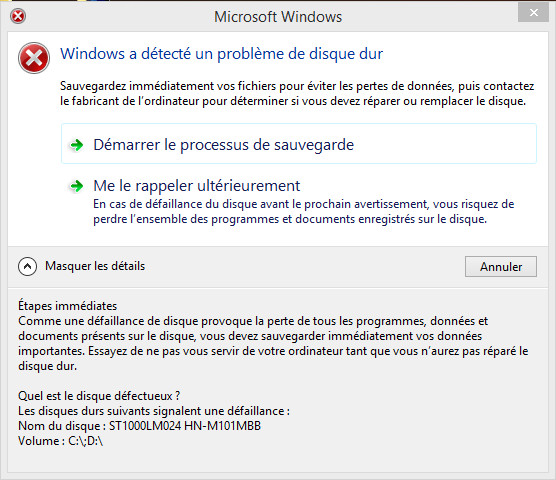The image size is (556, 480).
Task: Click the disk name ST1000LM024 HN-M101MBB
Action: tap(185, 425)
